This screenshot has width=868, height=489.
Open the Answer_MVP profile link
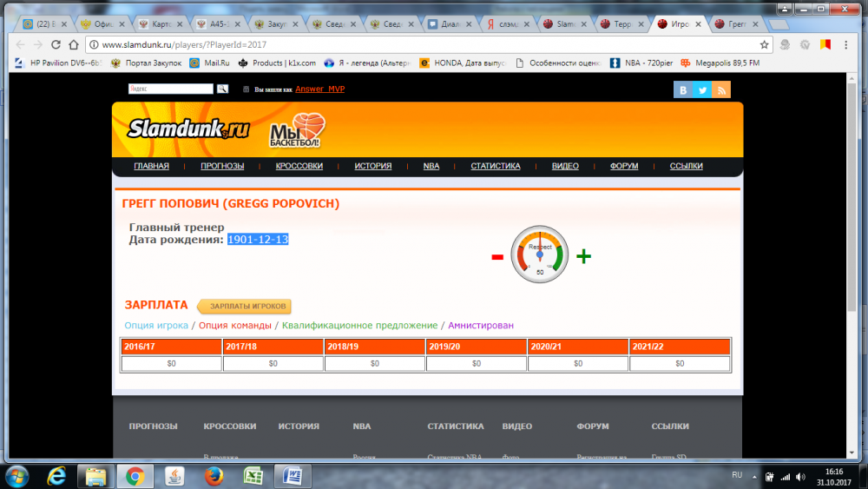pos(319,89)
